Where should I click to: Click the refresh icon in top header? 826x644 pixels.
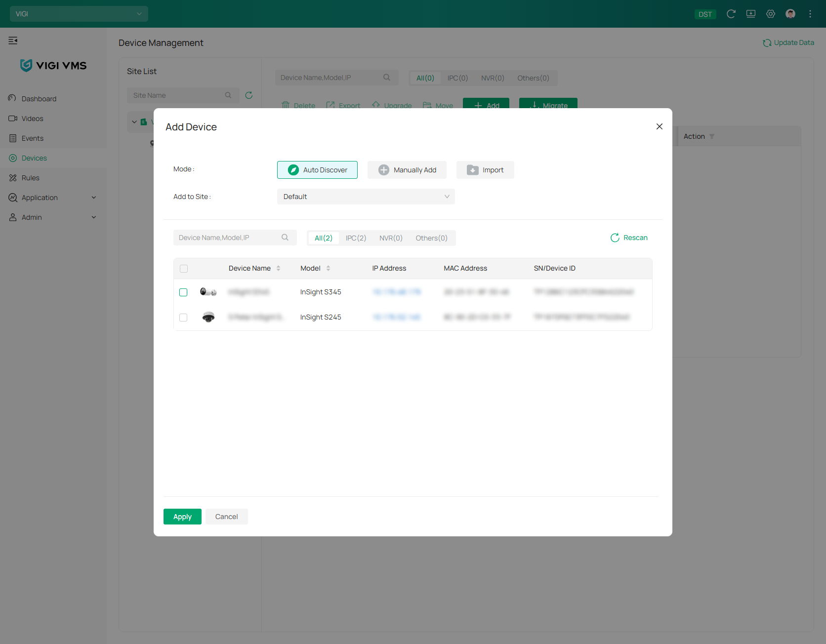(x=731, y=14)
